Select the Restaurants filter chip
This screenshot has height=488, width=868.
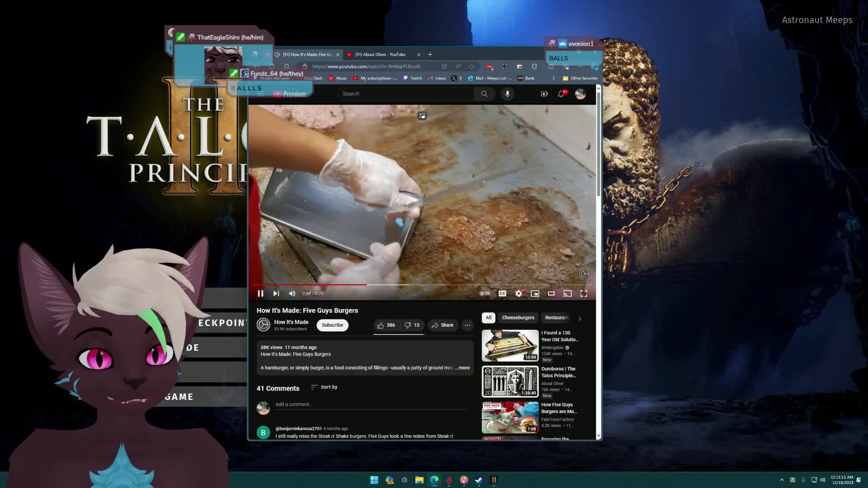click(557, 318)
